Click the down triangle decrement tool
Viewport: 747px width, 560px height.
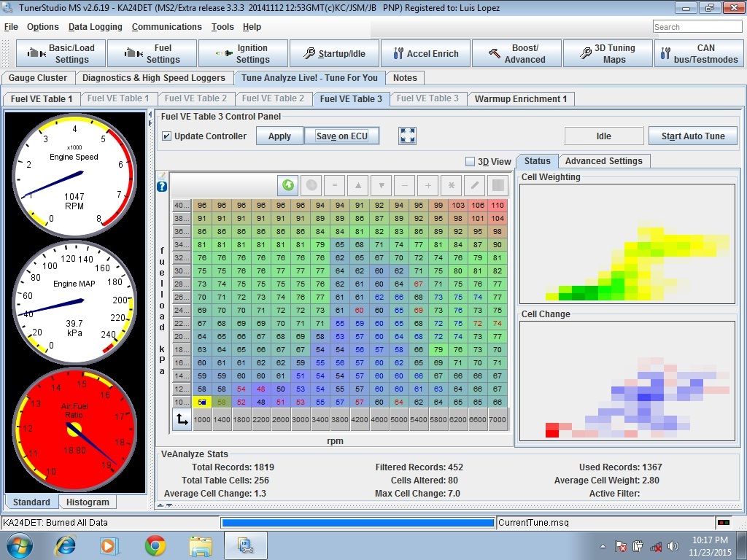[x=381, y=185]
